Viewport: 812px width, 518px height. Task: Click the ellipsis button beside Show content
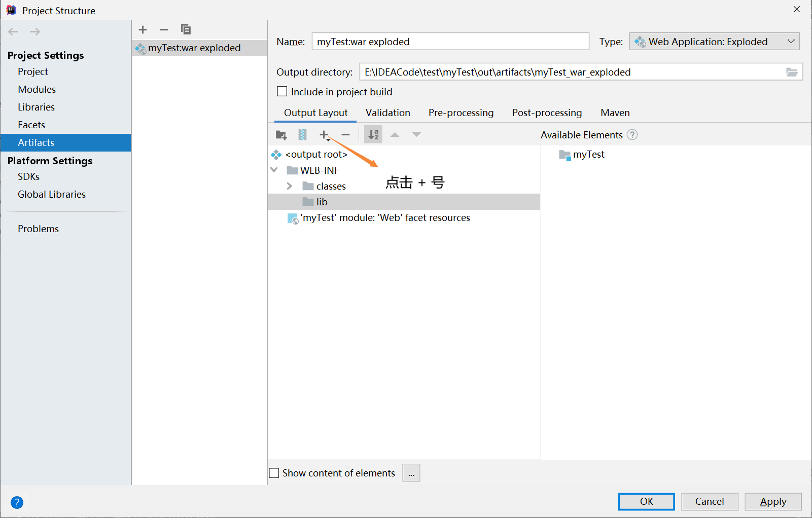tap(411, 473)
